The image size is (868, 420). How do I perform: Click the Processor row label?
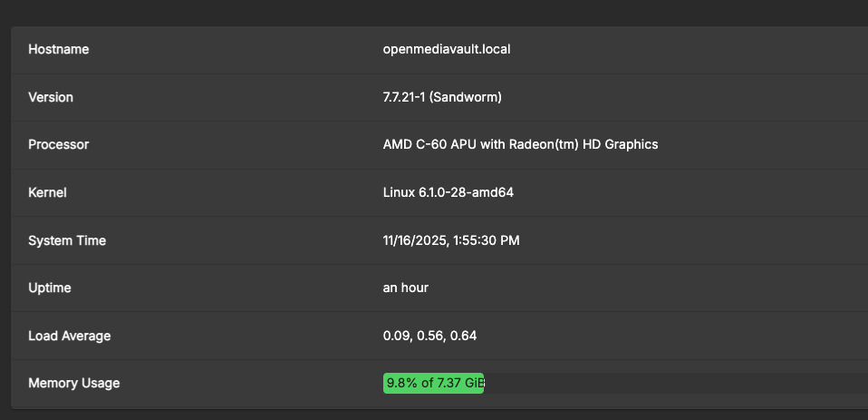(59, 144)
